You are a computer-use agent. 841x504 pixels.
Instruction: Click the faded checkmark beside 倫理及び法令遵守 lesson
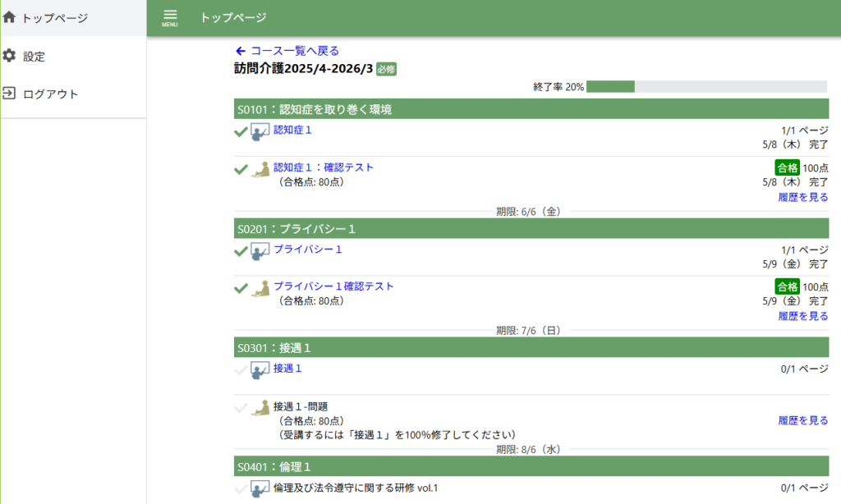(x=241, y=489)
